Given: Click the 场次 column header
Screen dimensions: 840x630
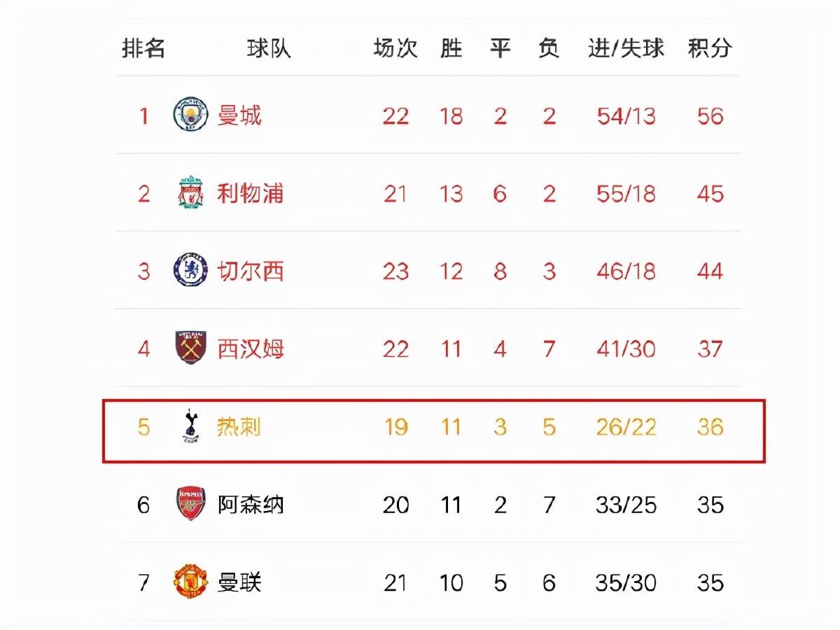Looking at the screenshot, I should coord(395,48).
